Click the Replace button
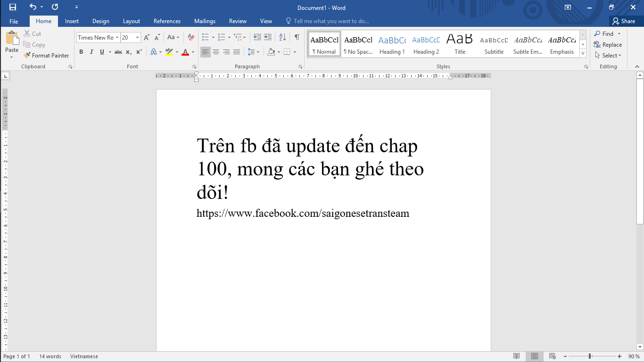The width and height of the screenshot is (644, 362). [608, 45]
